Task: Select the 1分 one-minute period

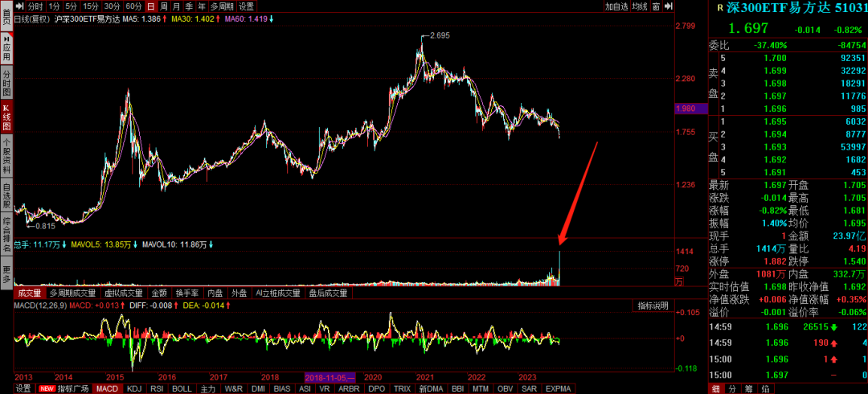Action: coord(54,6)
